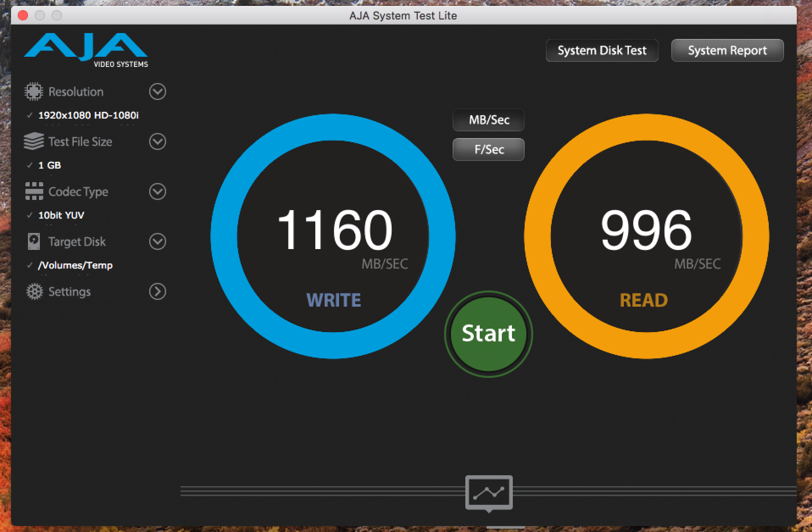Click the AJA System Test Lite title
Screen dimensions: 812x532
click(403, 16)
